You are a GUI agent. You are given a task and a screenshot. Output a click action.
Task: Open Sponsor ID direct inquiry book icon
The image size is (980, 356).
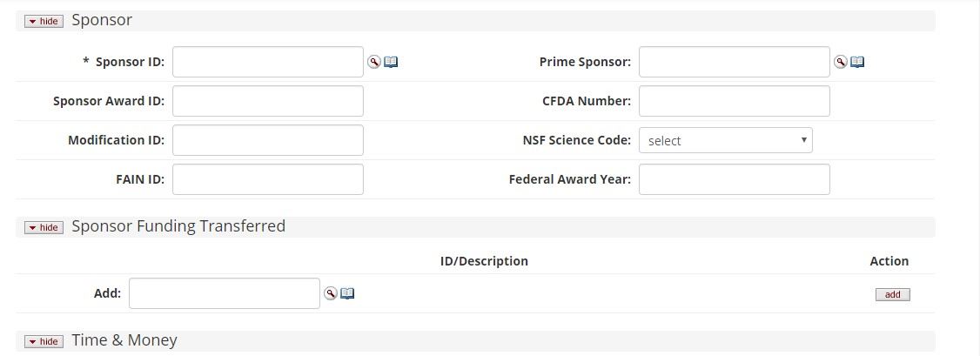(391, 62)
